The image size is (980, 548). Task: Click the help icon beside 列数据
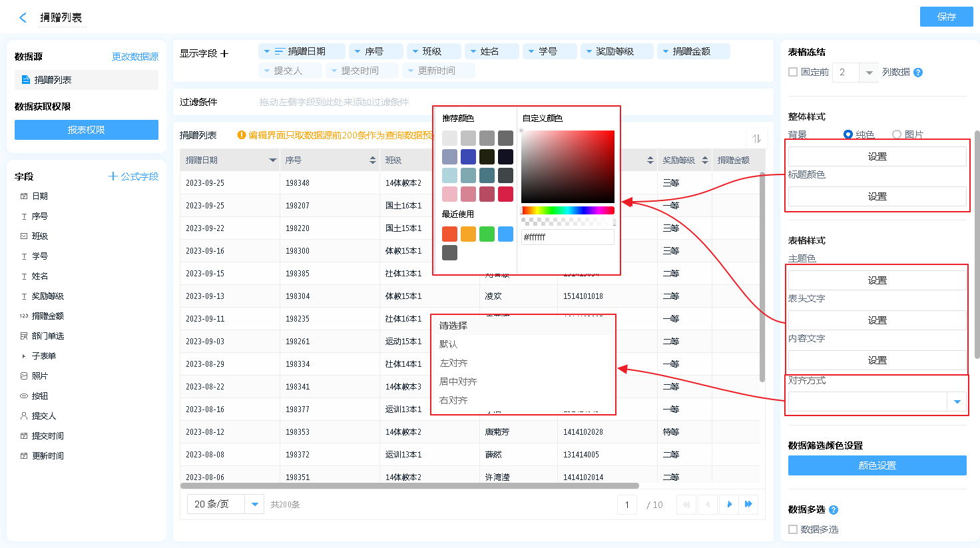click(x=918, y=73)
